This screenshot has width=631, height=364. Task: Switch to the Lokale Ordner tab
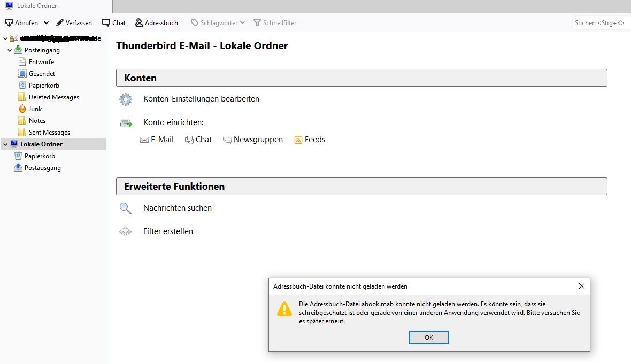56,6
